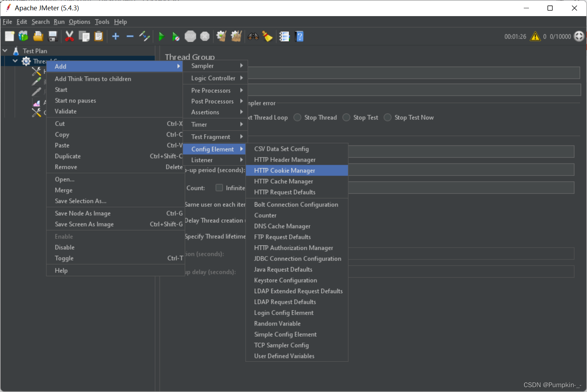This screenshot has width=587, height=392.
Task: Click the Thread Group name input field
Action: 414,73
